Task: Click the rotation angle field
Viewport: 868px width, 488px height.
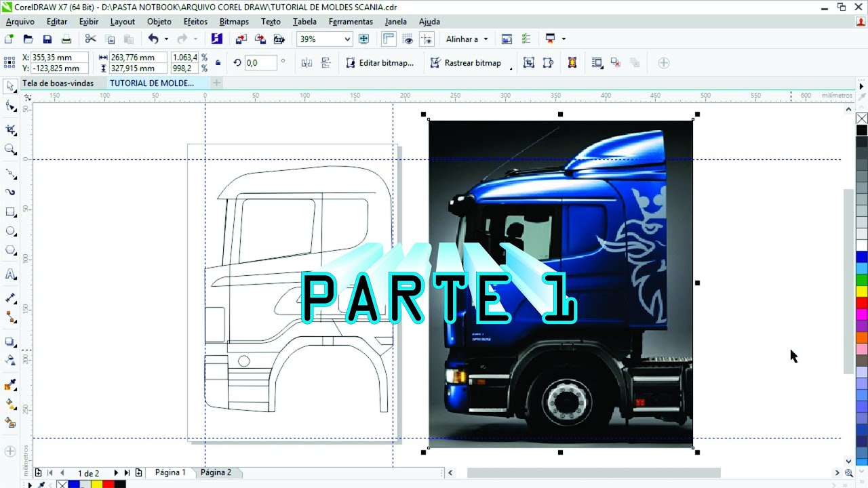Action: tap(260, 63)
